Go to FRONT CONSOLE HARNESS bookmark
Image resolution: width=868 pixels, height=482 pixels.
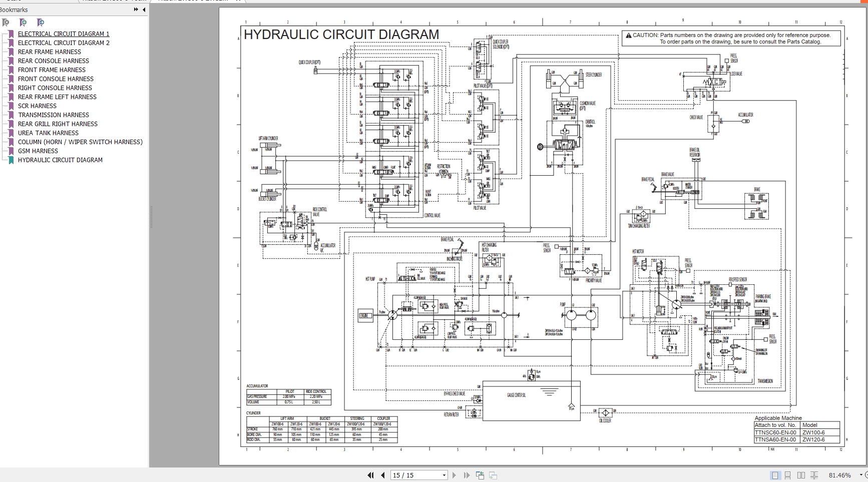(56, 79)
